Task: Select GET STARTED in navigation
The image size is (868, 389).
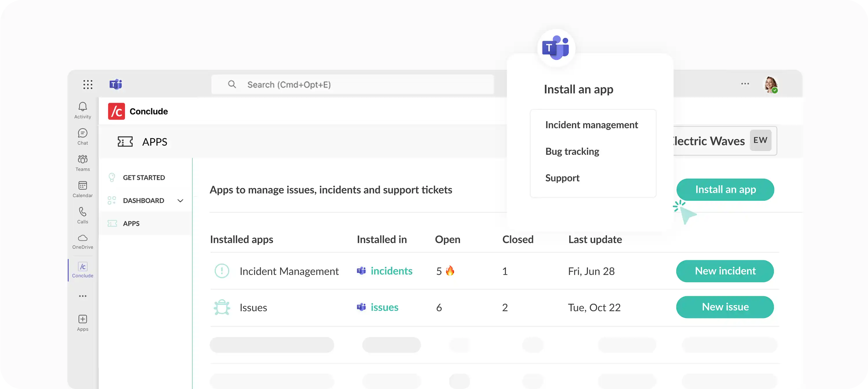Action: coord(144,178)
